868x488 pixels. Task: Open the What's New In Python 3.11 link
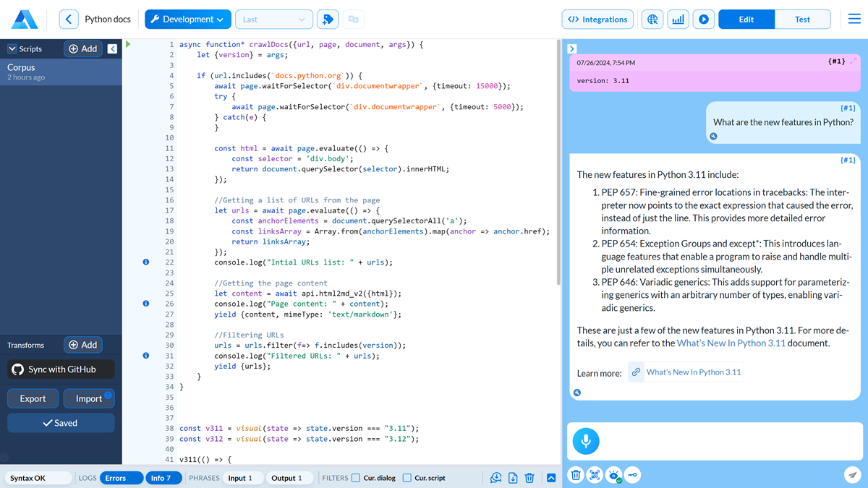pos(685,372)
